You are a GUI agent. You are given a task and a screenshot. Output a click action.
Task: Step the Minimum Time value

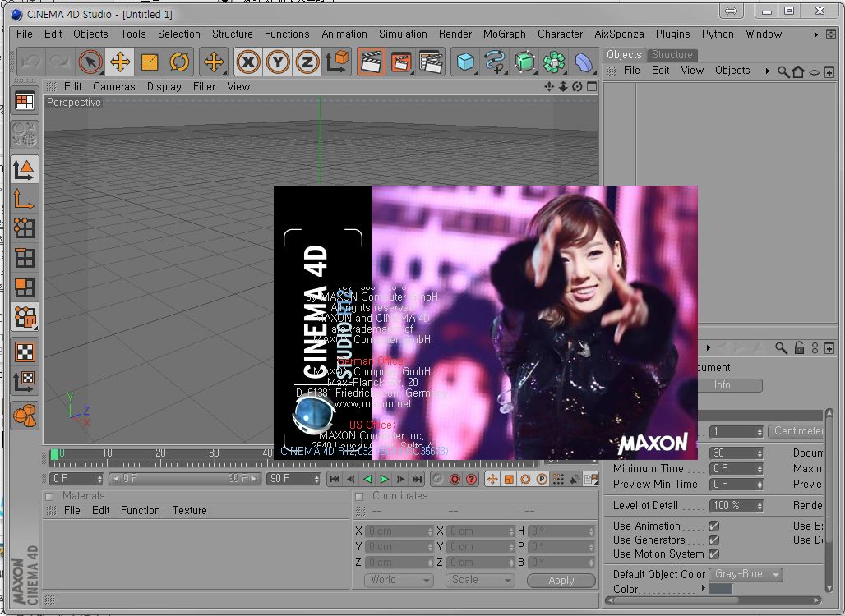pyautogui.click(x=760, y=469)
